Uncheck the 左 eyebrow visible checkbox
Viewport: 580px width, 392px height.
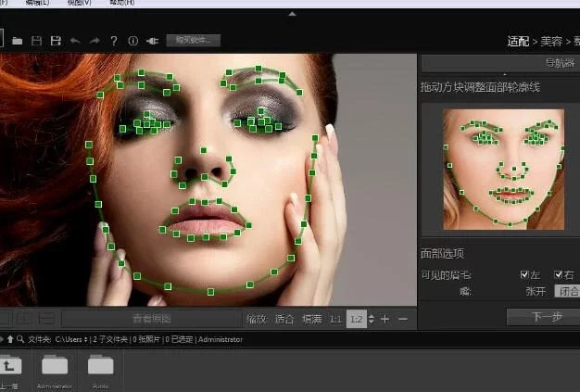[524, 274]
